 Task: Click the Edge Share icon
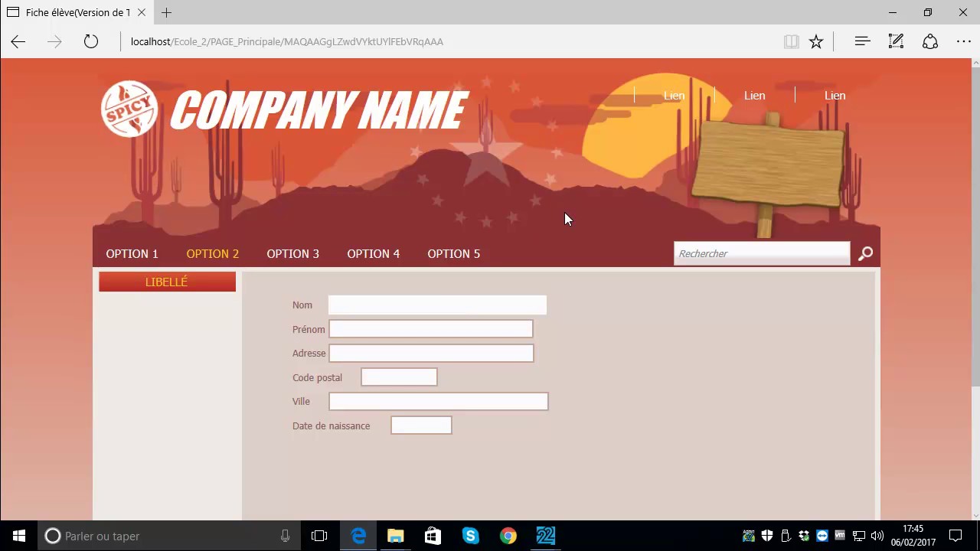pos(930,42)
